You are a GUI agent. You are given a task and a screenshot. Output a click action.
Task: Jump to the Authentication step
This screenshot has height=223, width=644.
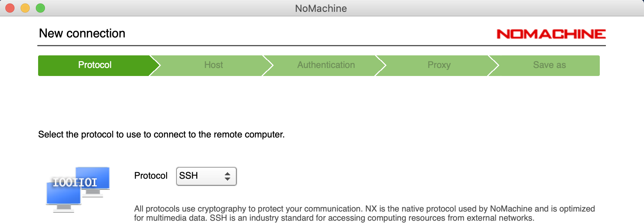326,65
